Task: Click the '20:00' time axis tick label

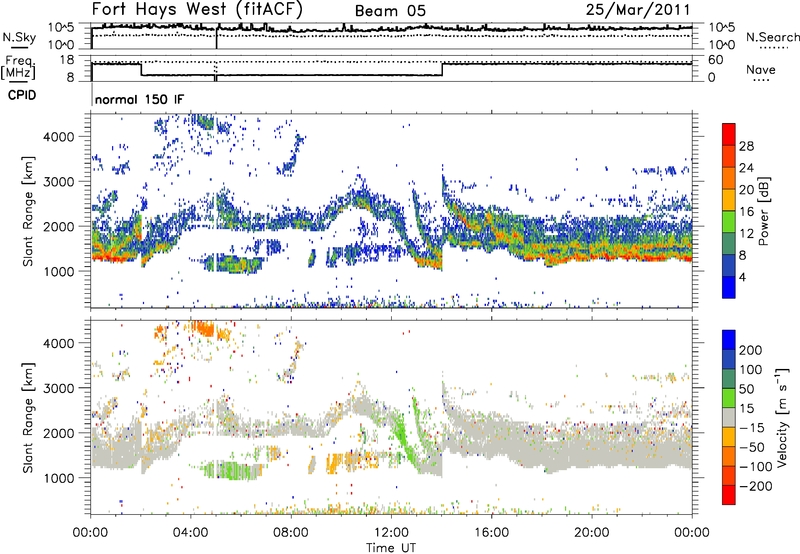Action: click(591, 533)
